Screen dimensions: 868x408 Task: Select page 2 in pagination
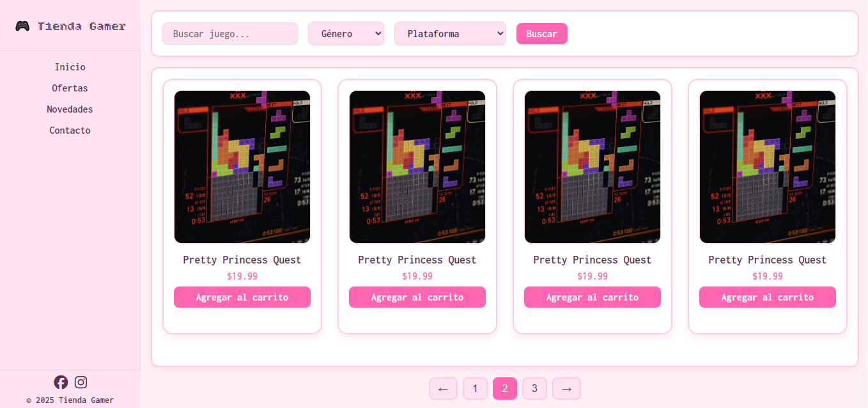click(x=505, y=389)
